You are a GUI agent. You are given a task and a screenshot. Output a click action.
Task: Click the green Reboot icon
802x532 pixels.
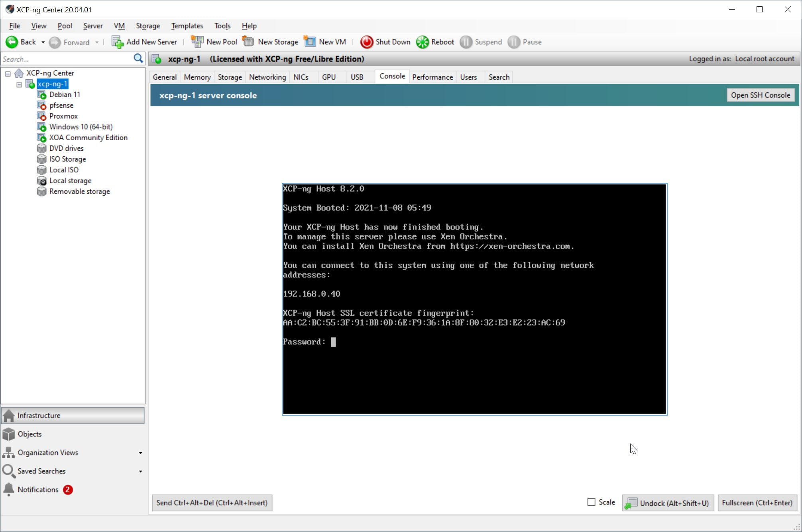click(x=422, y=42)
